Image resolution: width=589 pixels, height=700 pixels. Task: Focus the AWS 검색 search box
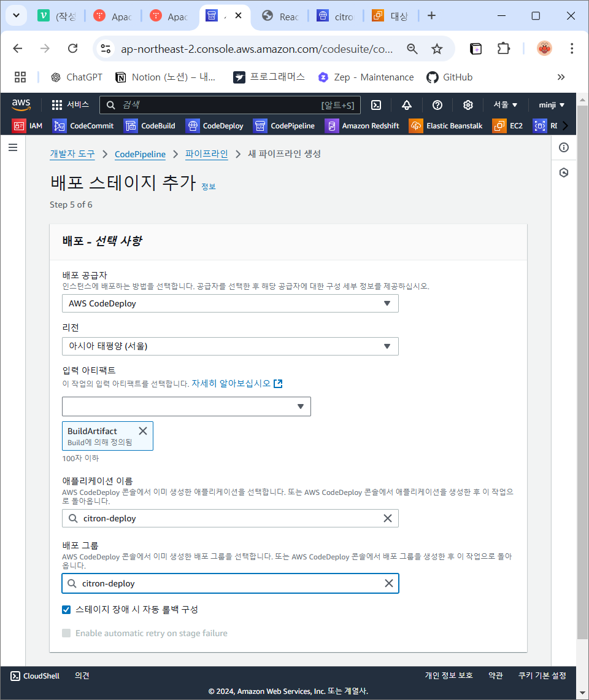[230, 105]
